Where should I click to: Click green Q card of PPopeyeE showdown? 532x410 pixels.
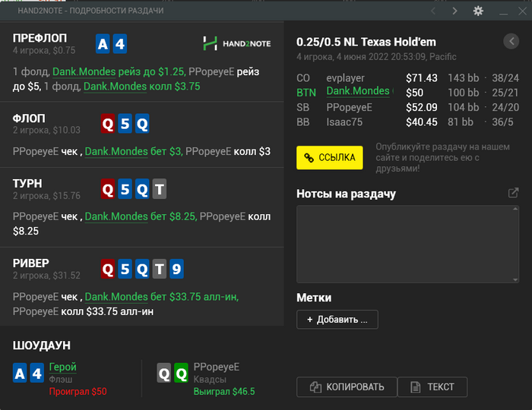tap(181, 373)
